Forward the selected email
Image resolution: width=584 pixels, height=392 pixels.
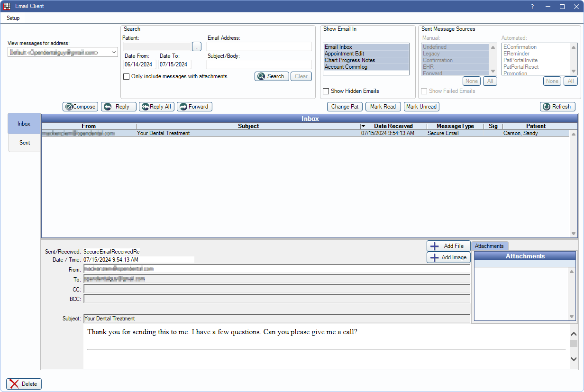point(194,107)
